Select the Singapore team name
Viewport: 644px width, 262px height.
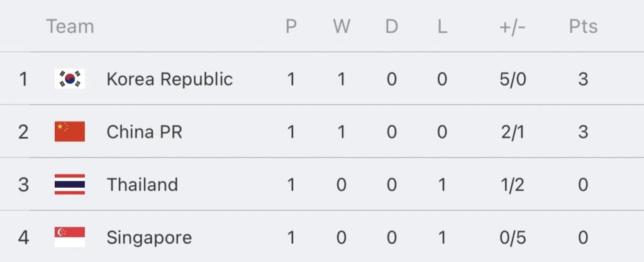tap(149, 238)
